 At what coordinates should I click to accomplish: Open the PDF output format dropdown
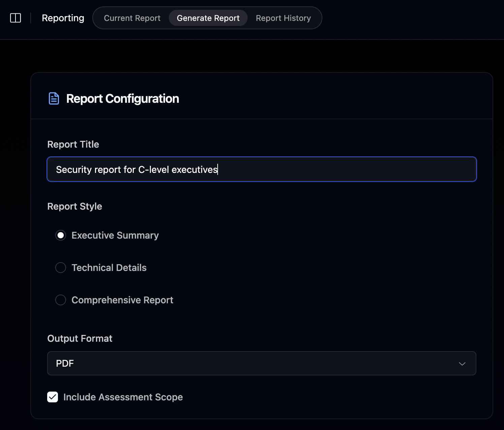pyautogui.click(x=262, y=363)
